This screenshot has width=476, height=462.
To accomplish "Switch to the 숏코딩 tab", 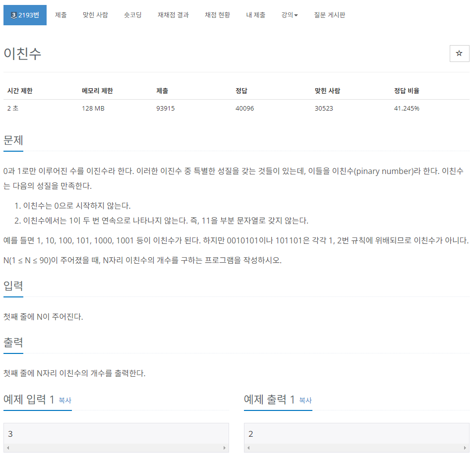I will [x=133, y=15].
